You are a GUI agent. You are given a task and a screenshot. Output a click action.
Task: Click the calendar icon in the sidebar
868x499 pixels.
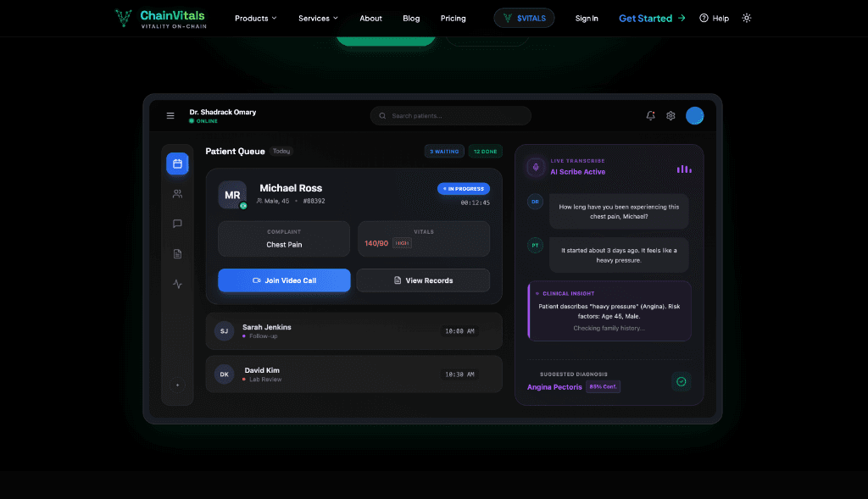tap(177, 164)
